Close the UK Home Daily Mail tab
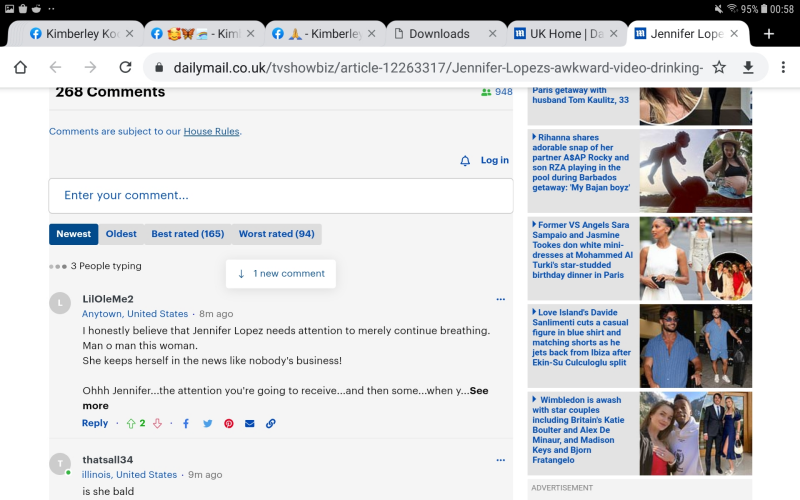800x500 pixels. click(614, 34)
